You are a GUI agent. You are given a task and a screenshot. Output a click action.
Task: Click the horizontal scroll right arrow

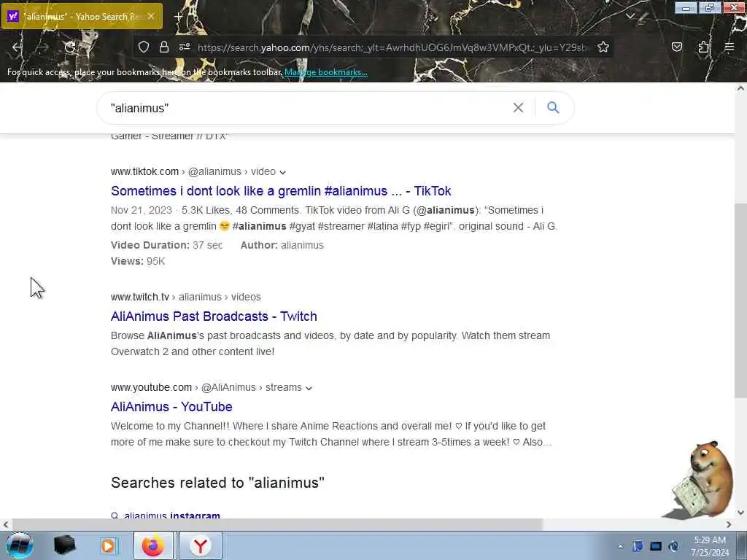click(x=729, y=524)
